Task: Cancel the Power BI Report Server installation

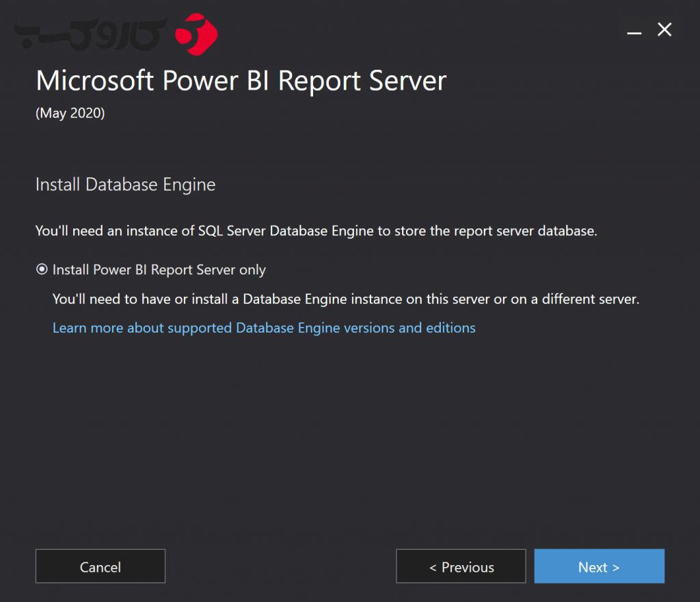Action: point(100,566)
